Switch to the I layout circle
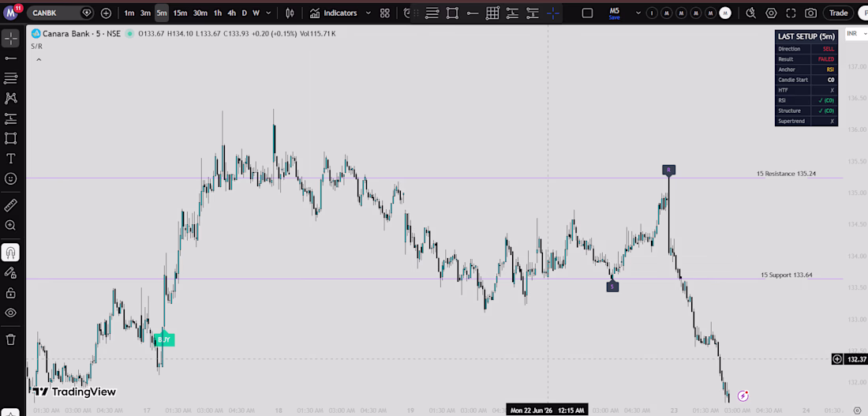 (653, 13)
